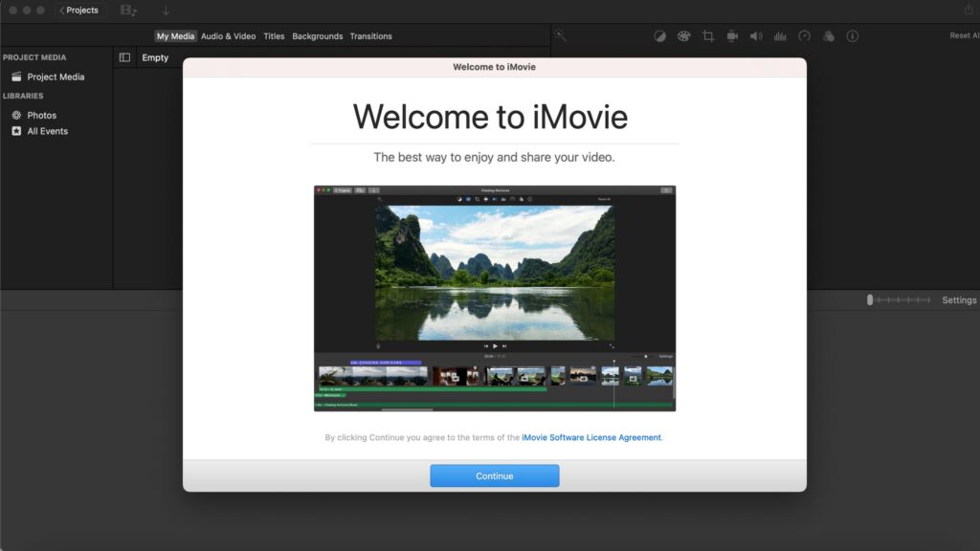Select the clip filter effects icon
980x551 pixels.
tap(827, 35)
